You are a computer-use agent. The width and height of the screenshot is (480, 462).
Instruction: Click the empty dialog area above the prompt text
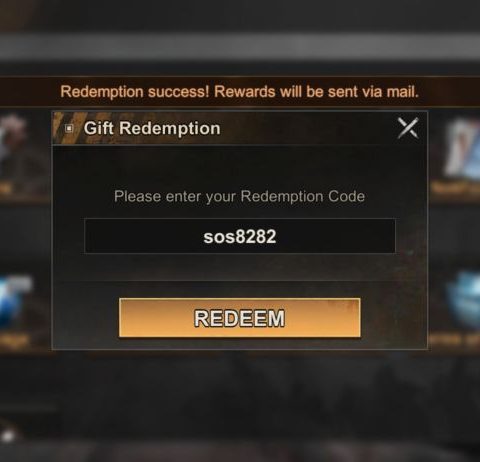coord(239,165)
